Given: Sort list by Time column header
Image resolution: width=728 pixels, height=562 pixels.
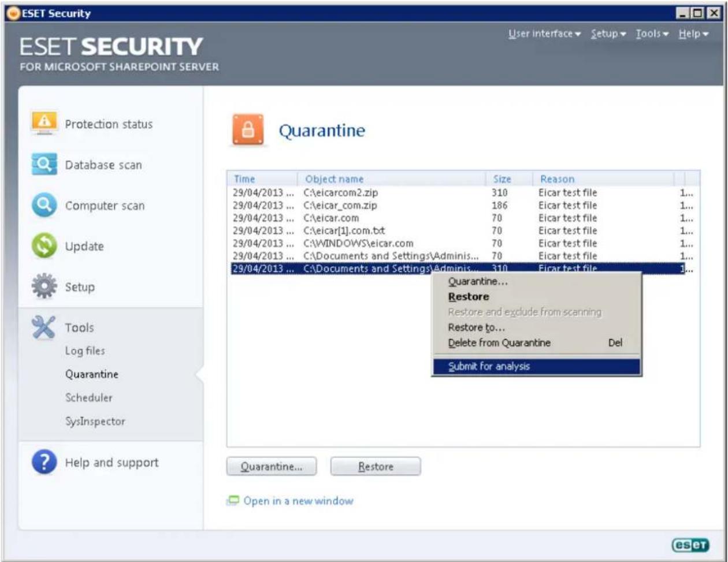Looking at the screenshot, I should point(263,179).
